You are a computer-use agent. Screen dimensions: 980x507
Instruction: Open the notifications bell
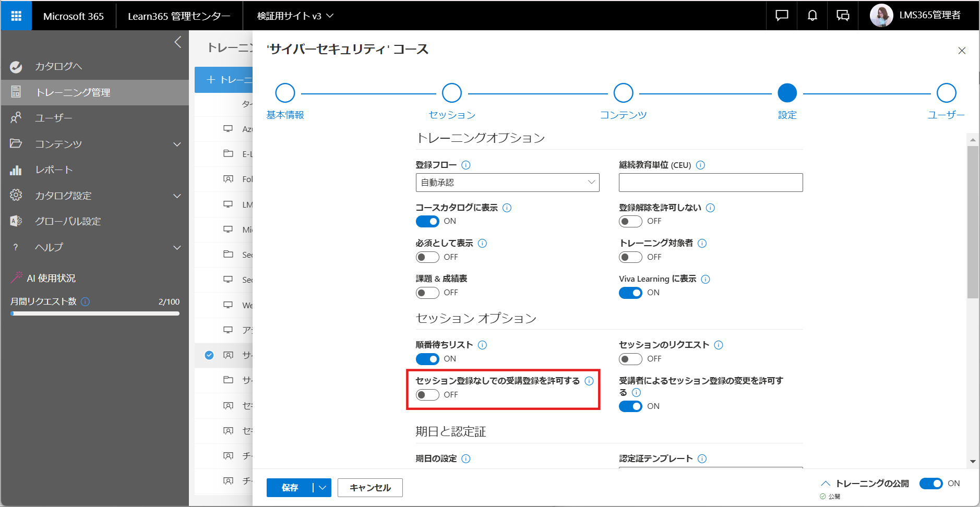point(812,16)
